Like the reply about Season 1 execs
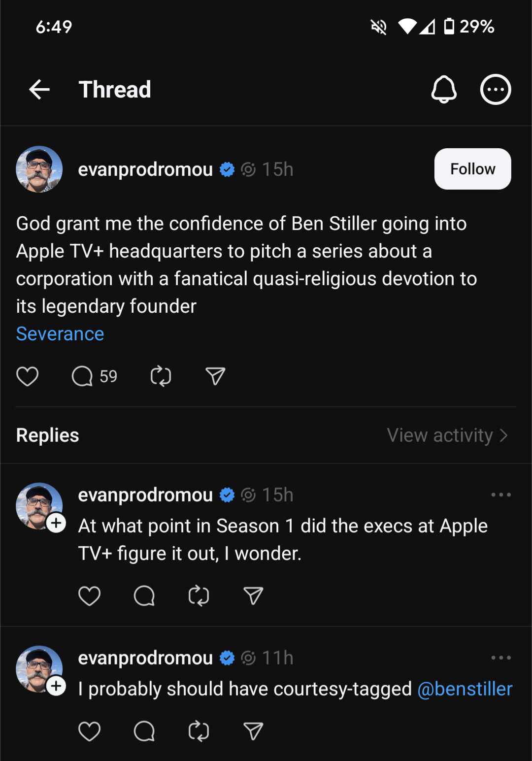Image resolution: width=532 pixels, height=761 pixels. tap(90, 596)
